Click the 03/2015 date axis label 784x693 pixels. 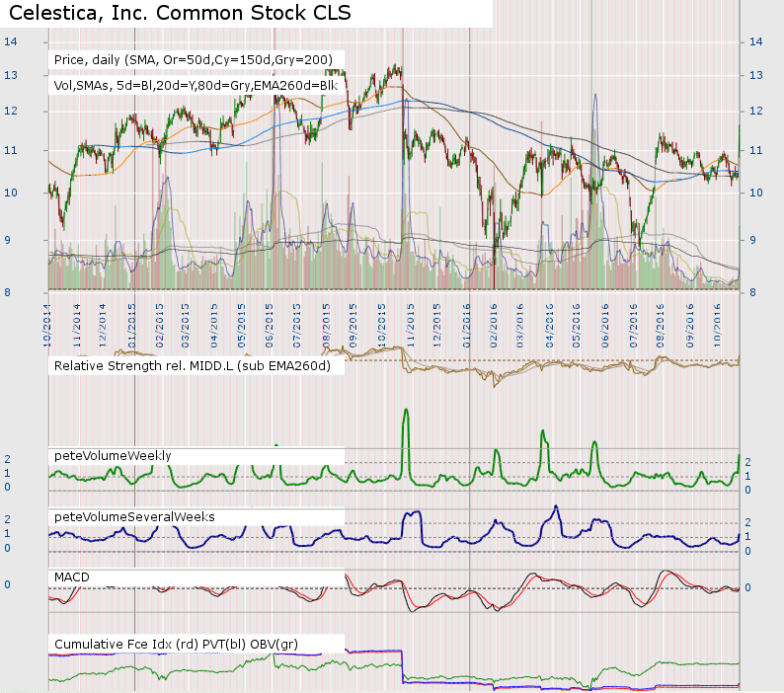tap(186, 326)
